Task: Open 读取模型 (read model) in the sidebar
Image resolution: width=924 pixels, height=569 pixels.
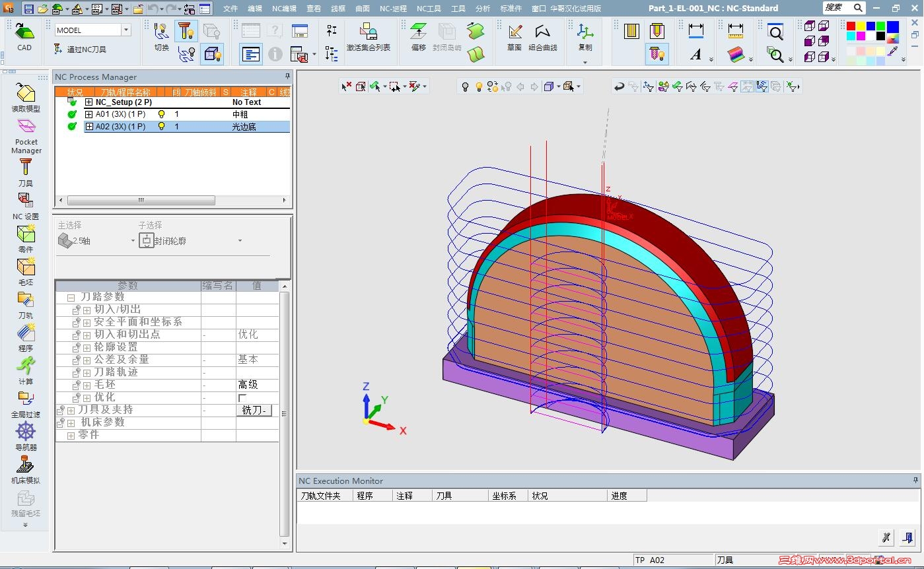Action: pyautogui.click(x=26, y=98)
